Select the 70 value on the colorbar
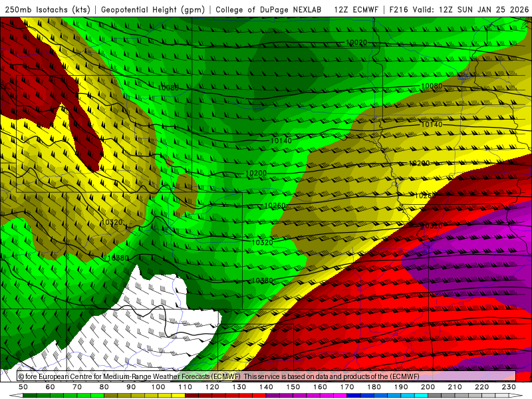532x399 pixels. click(77, 387)
